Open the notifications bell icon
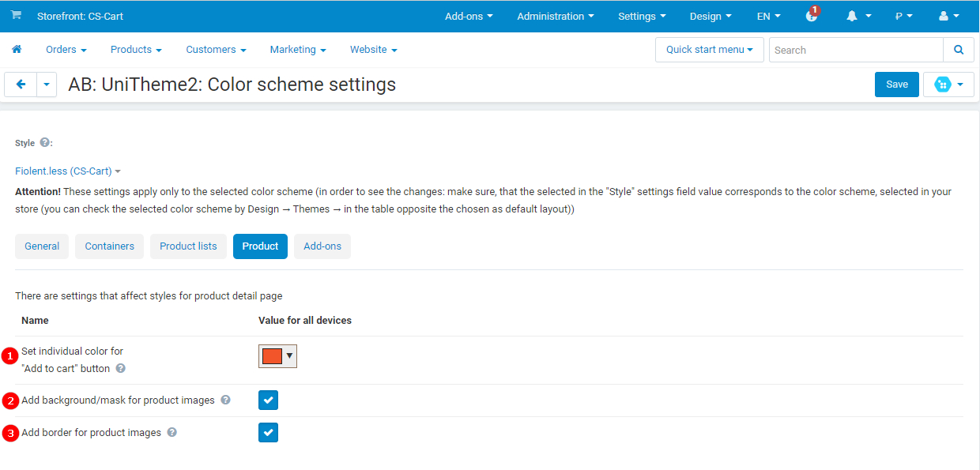Screen dimensions: 980x470 tap(852, 17)
